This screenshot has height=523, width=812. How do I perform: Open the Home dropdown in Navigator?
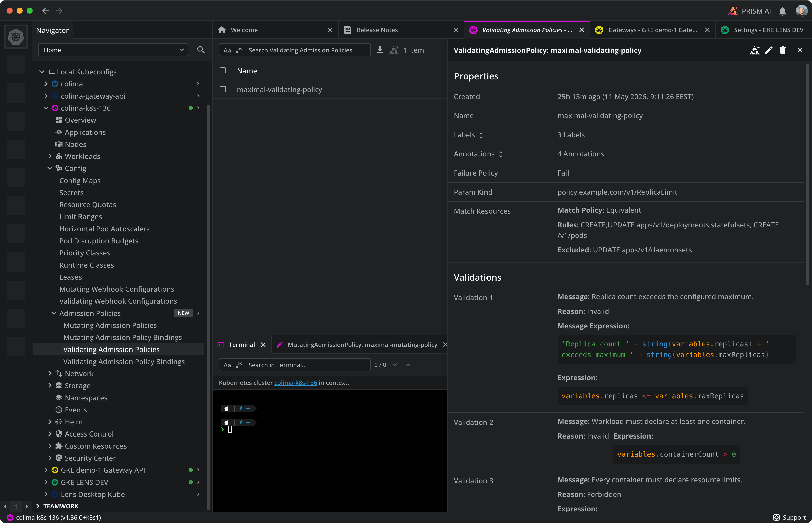click(x=113, y=50)
